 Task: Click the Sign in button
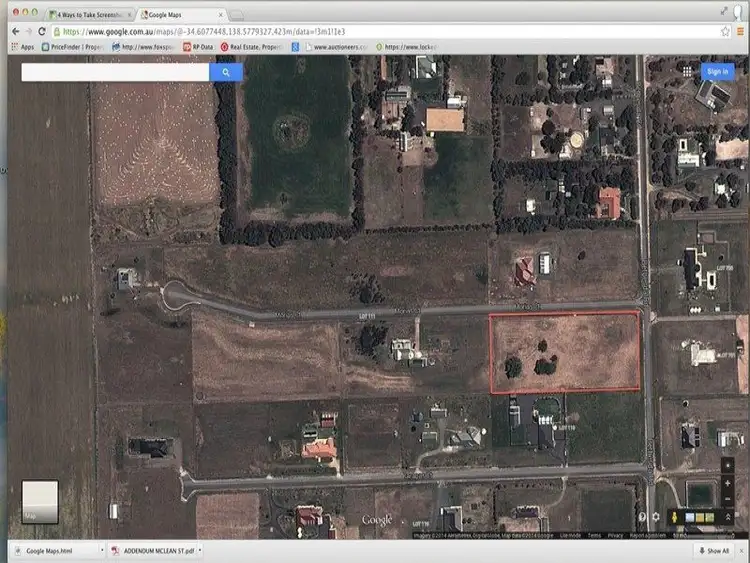[717, 72]
